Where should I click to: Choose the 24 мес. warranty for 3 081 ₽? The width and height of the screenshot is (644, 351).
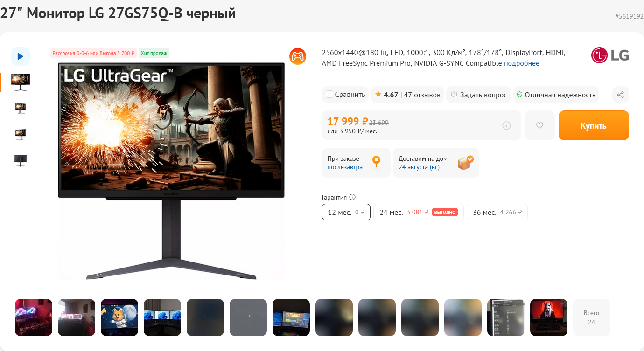pyautogui.click(x=419, y=212)
